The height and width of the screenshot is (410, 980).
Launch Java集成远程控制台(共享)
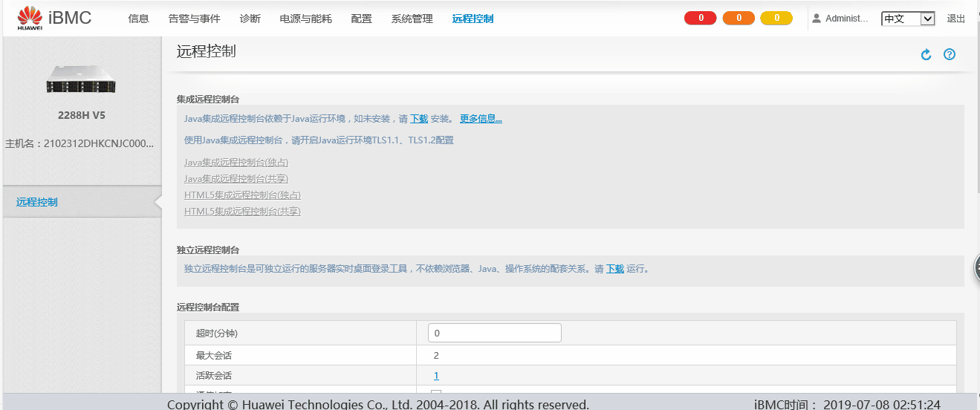[236, 178]
